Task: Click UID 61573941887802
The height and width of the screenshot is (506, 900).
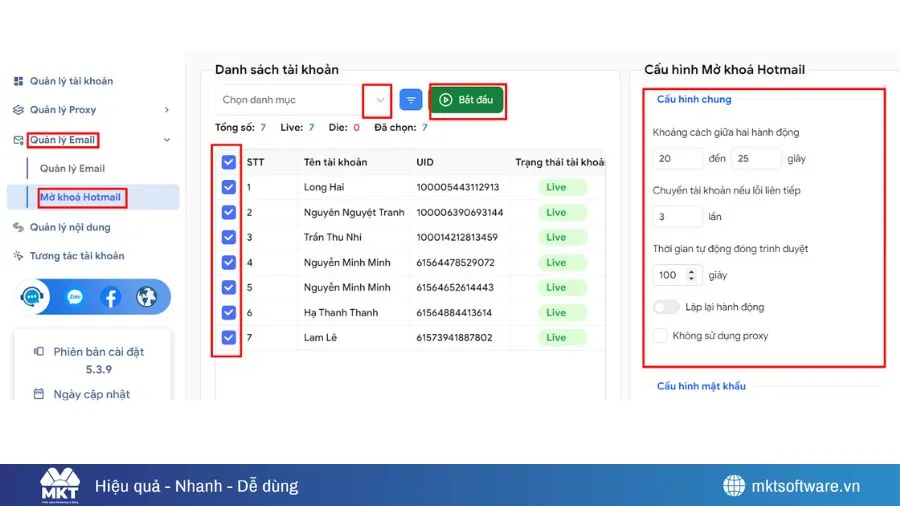Action: click(x=454, y=337)
